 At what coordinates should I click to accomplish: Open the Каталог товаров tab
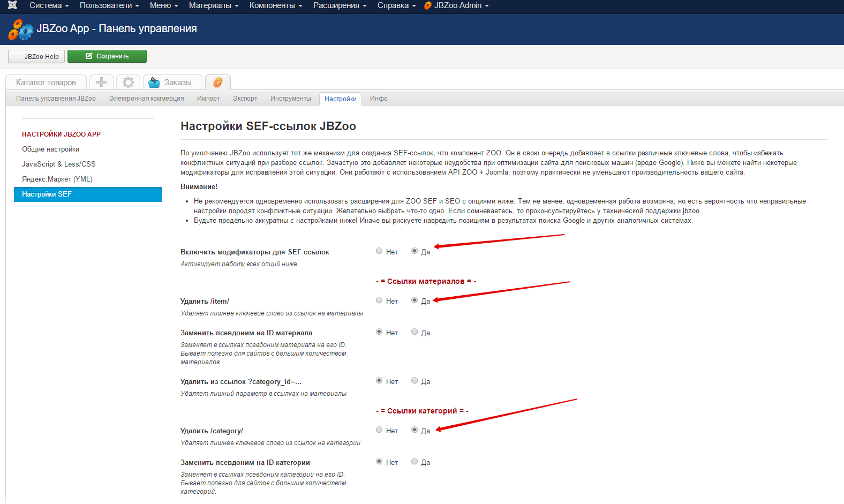46,82
